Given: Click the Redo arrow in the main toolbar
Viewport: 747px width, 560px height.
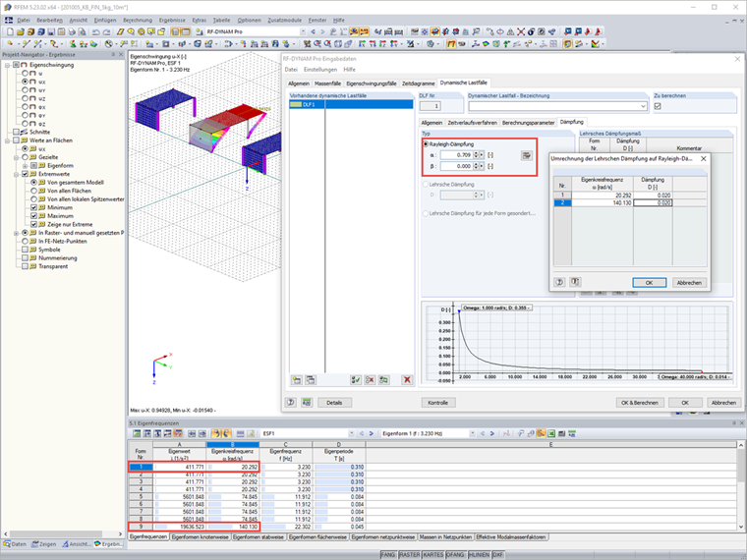Looking at the screenshot, I should click(x=106, y=31).
